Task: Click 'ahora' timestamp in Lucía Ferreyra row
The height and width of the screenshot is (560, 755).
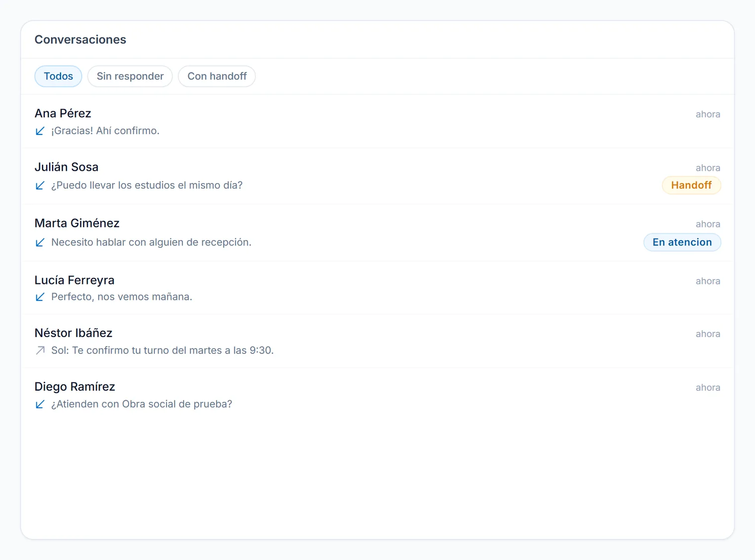Action: [708, 281]
